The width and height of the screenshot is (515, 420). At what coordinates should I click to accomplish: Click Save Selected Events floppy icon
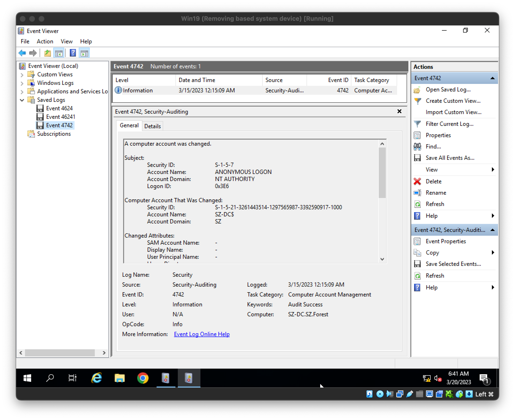pyautogui.click(x=417, y=264)
